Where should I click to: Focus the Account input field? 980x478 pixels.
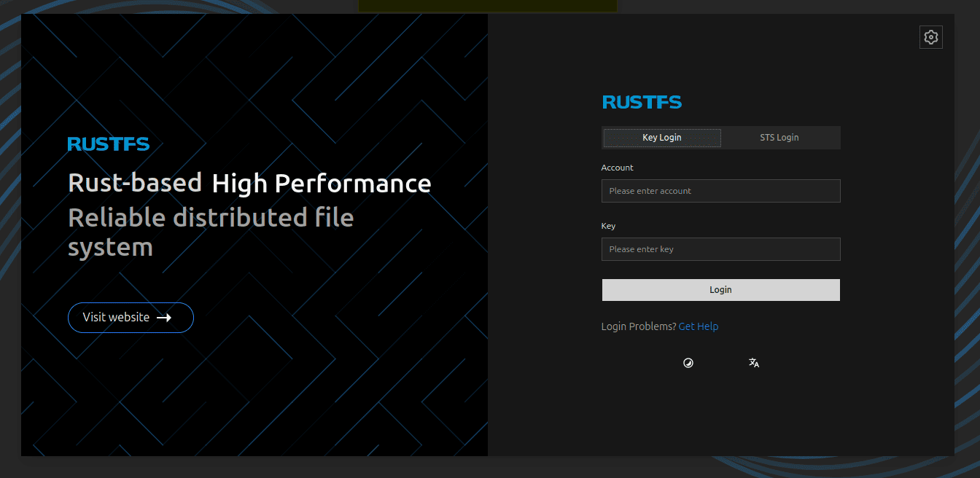click(x=721, y=191)
